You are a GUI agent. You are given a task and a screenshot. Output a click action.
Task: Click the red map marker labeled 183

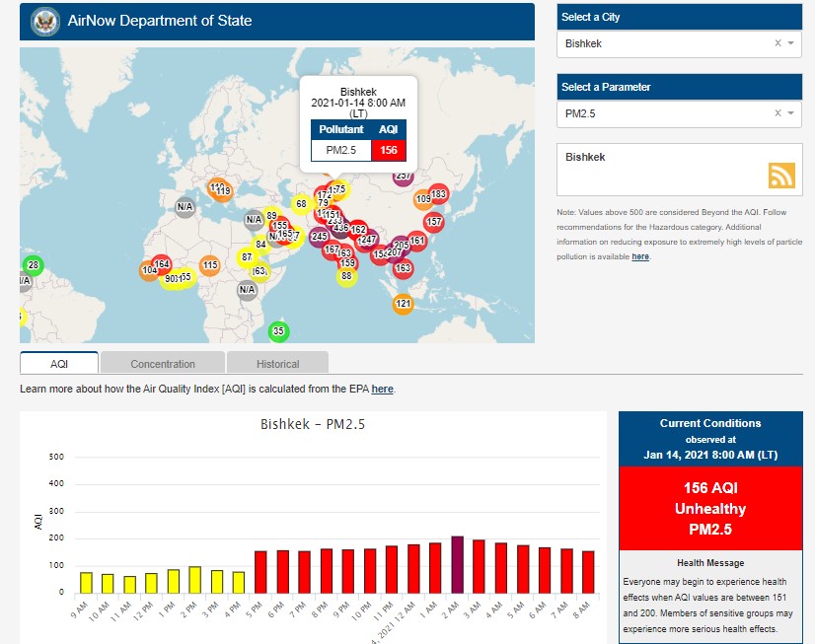(x=439, y=194)
